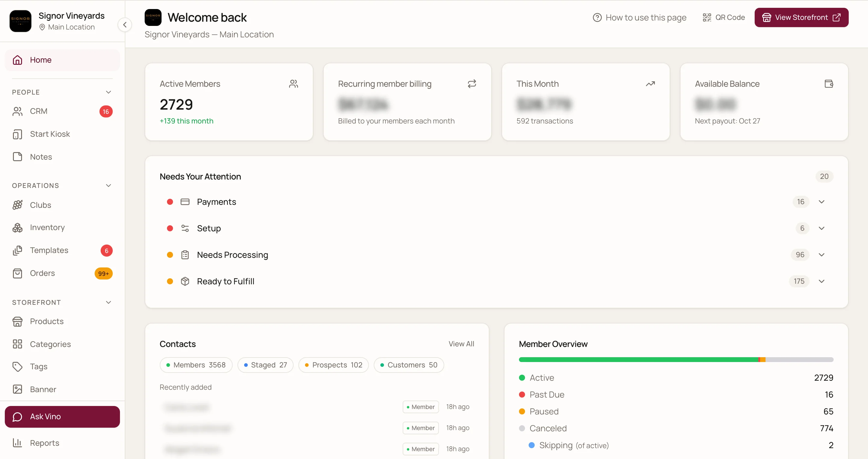Expand the Needs Processing row chevron

coord(822,255)
